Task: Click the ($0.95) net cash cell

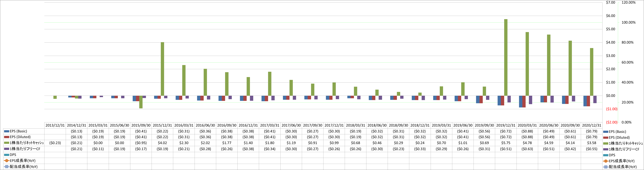Action: tap(141, 143)
